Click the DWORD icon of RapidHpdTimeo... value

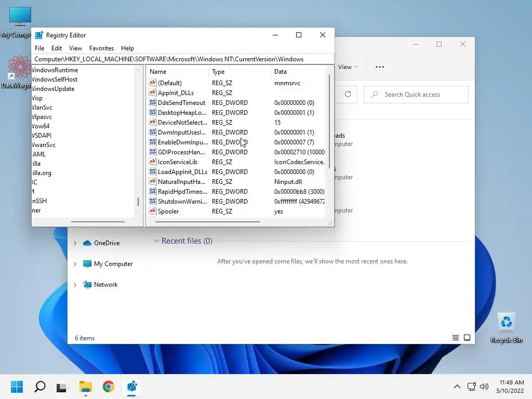click(x=153, y=191)
